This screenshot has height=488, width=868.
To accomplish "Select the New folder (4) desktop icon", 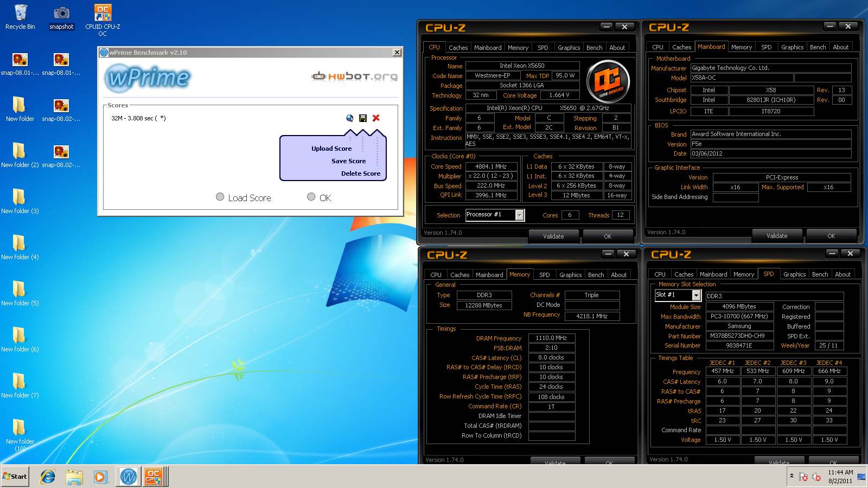I will tap(20, 247).
